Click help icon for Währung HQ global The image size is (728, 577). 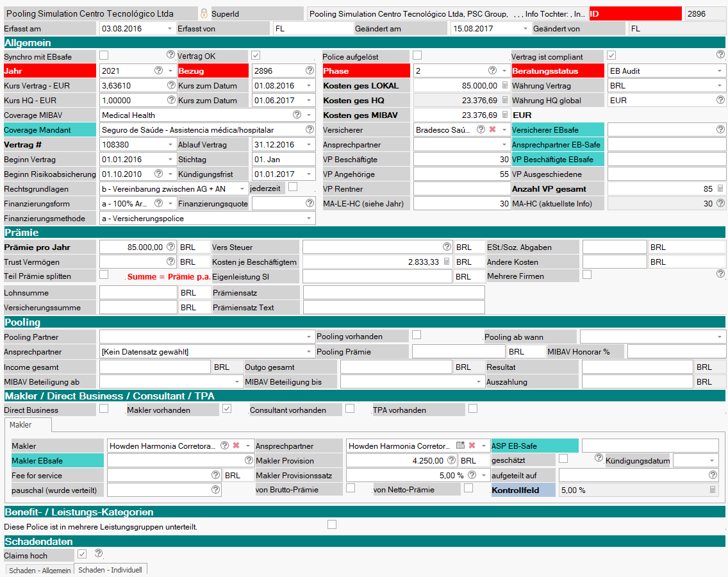tap(720, 100)
